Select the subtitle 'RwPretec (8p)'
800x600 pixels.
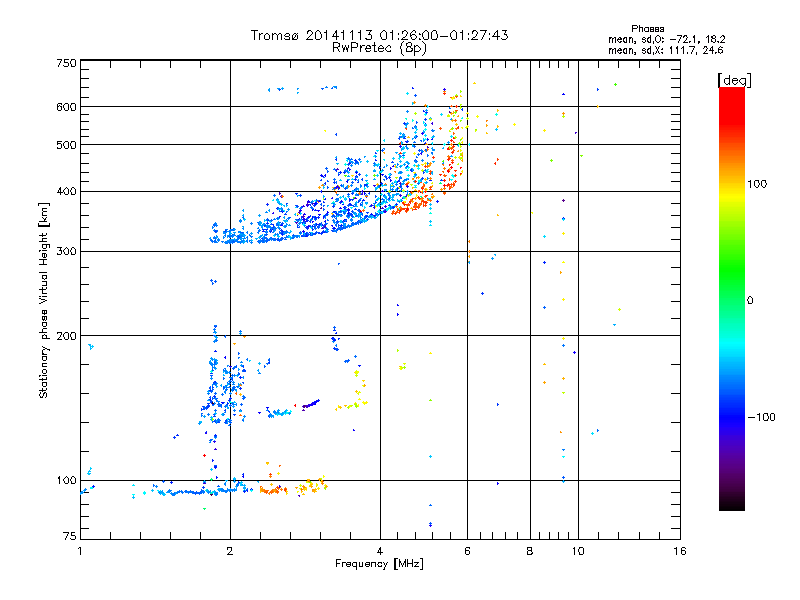tap(379, 48)
